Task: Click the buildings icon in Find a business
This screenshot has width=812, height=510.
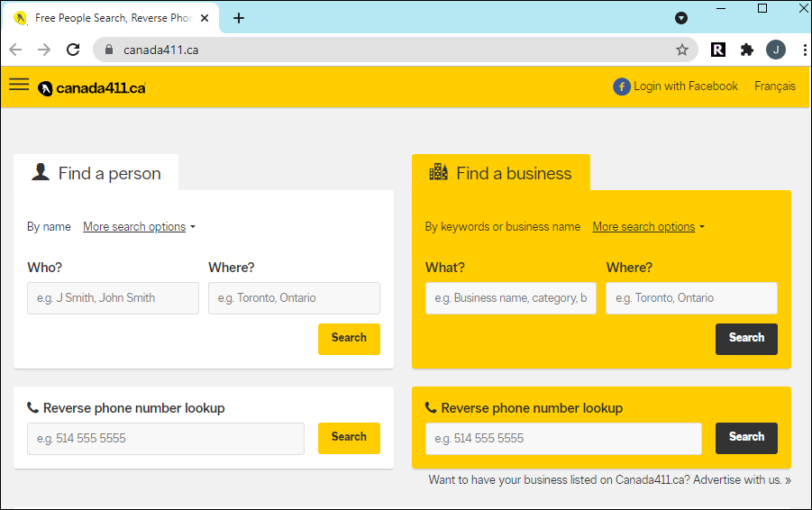Action: 439,172
